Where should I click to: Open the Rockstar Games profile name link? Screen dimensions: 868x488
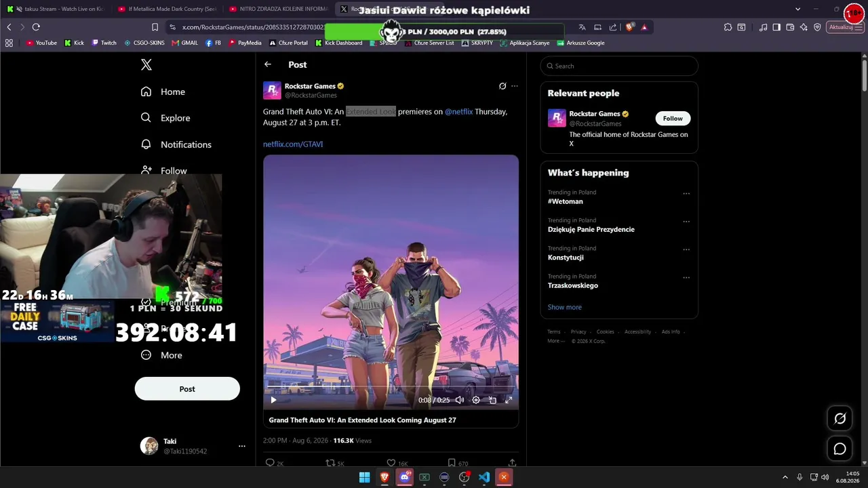pyautogui.click(x=310, y=86)
